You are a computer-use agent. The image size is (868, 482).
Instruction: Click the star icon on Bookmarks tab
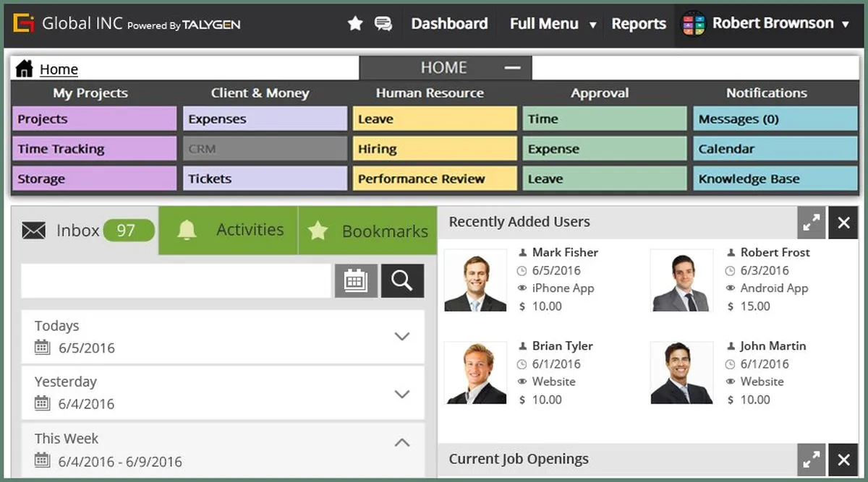click(318, 231)
